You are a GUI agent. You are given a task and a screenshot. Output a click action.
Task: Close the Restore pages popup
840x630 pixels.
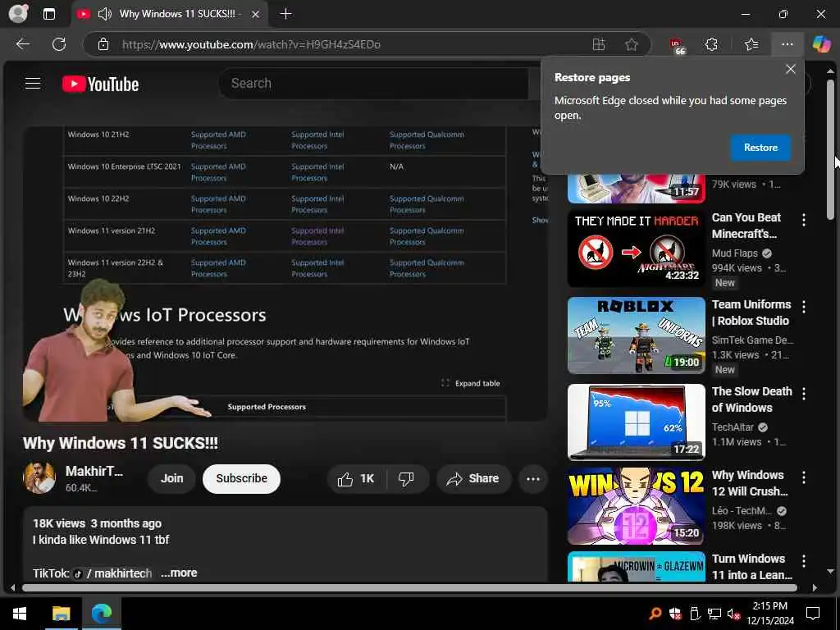[x=790, y=69]
